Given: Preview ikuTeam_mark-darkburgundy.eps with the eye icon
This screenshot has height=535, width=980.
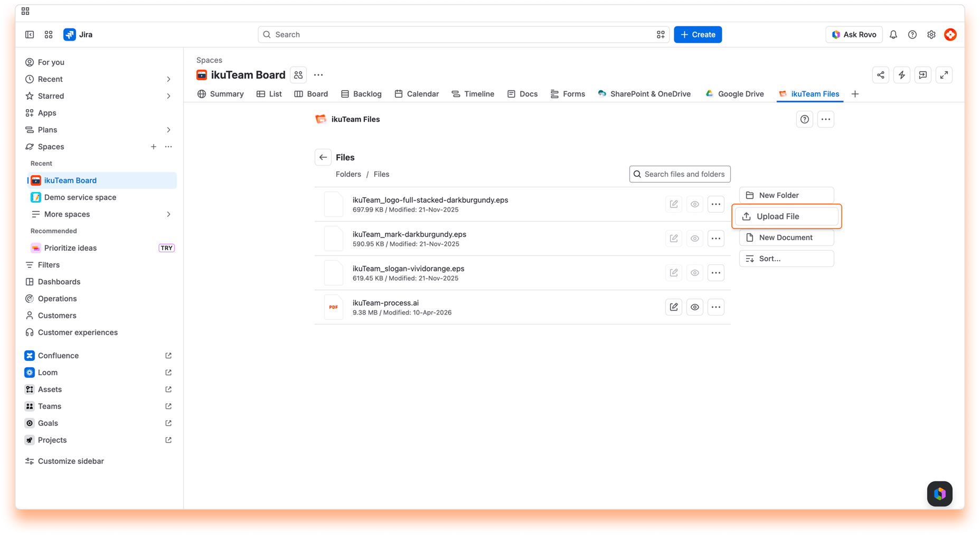Looking at the screenshot, I should pyautogui.click(x=695, y=238).
